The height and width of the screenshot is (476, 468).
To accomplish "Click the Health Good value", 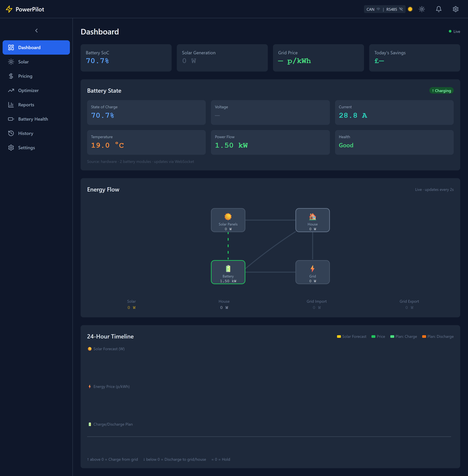I will [346, 145].
